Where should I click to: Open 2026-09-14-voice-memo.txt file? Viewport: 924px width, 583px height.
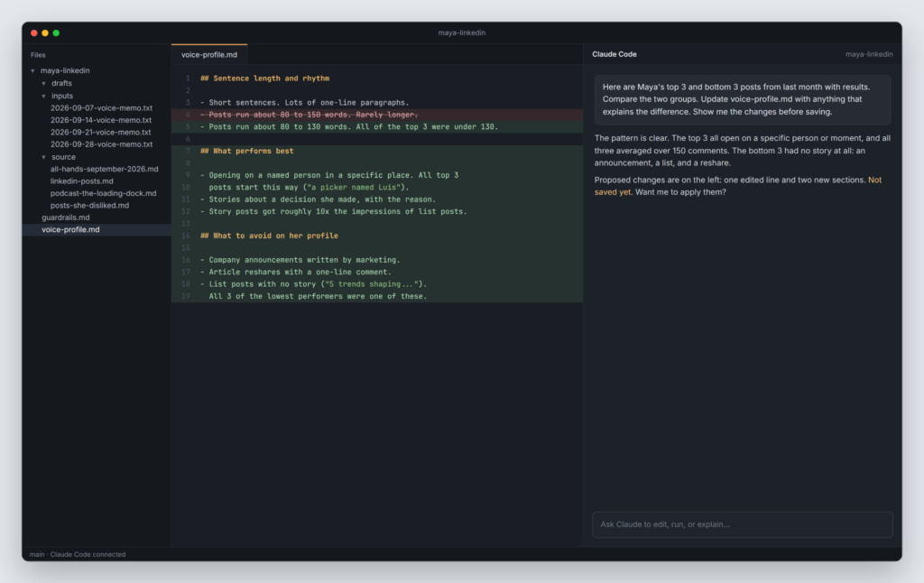pyautogui.click(x=101, y=120)
